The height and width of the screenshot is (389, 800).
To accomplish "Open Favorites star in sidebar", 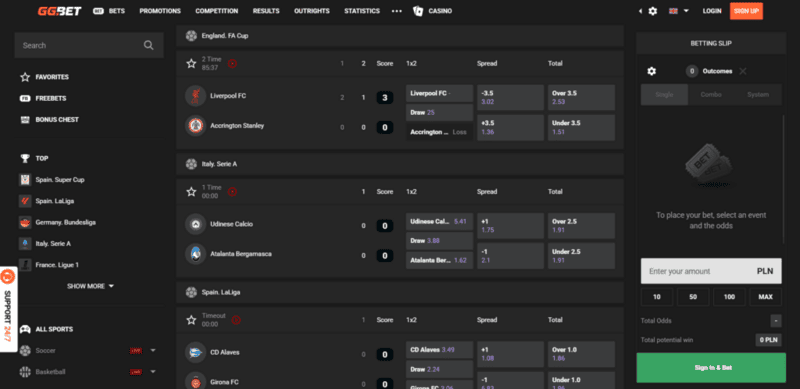I will point(25,77).
